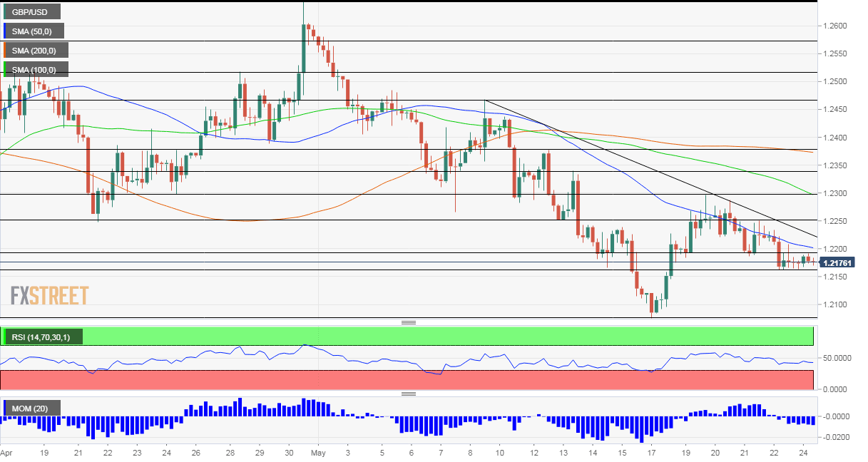Click the 1.2200 price axis label
This screenshot has width=868, height=462.
pyautogui.click(x=837, y=249)
